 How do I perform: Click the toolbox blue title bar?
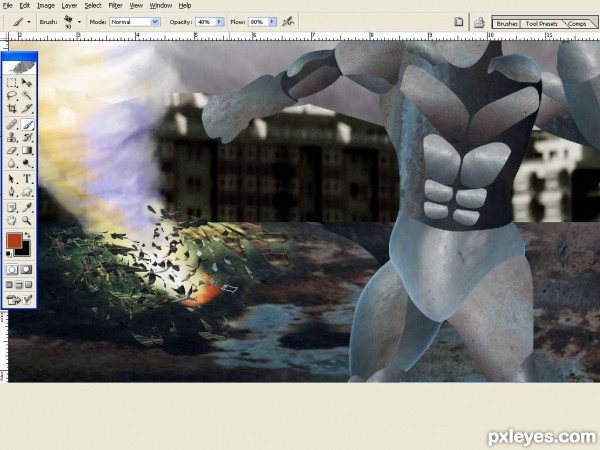(x=20, y=56)
